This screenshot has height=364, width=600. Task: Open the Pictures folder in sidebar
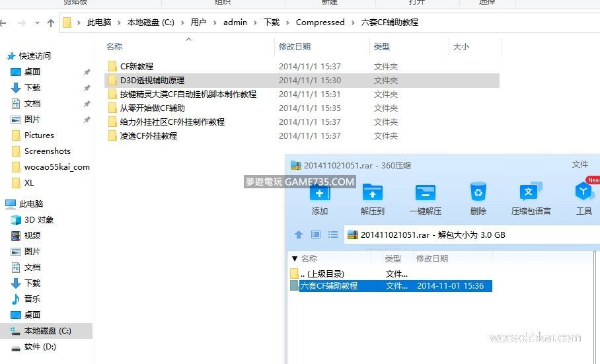[38, 135]
